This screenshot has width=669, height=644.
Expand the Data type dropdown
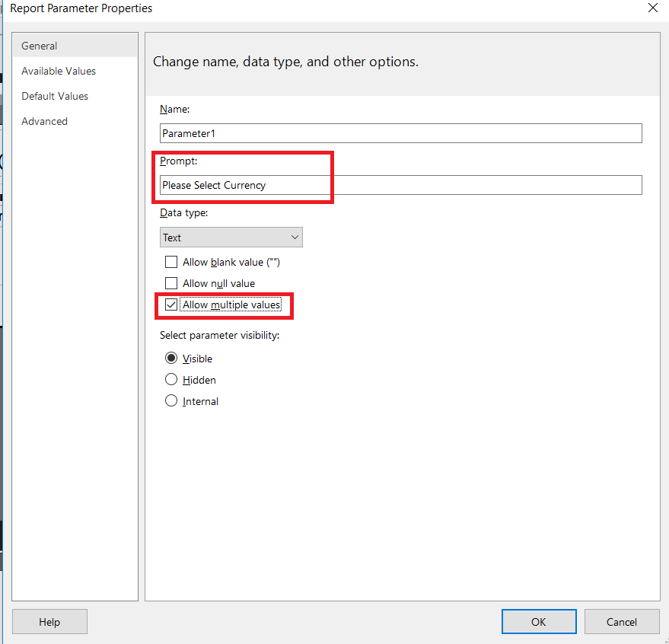231,238
